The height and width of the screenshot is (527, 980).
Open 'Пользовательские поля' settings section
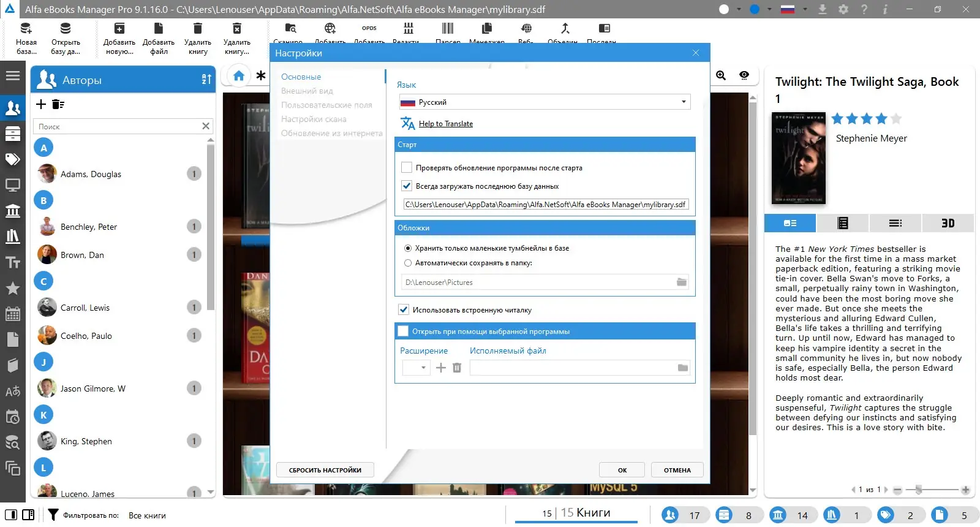pyautogui.click(x=326, y=105)
